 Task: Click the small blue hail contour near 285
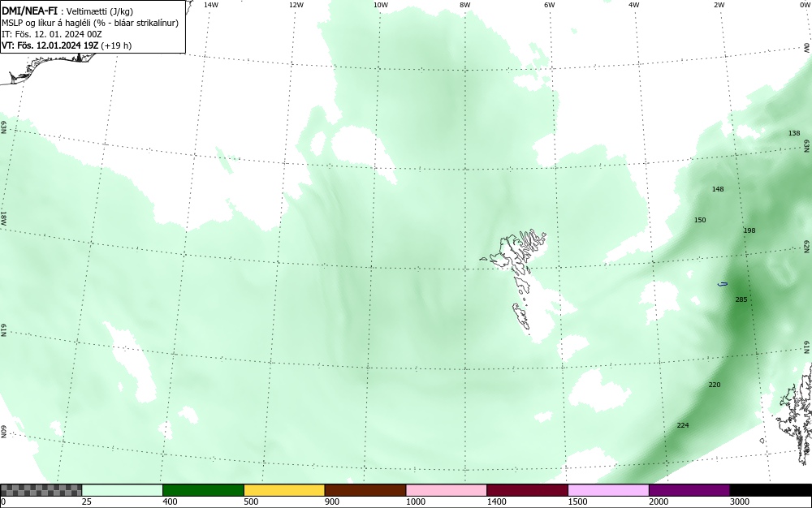click(x=723, y=284)
